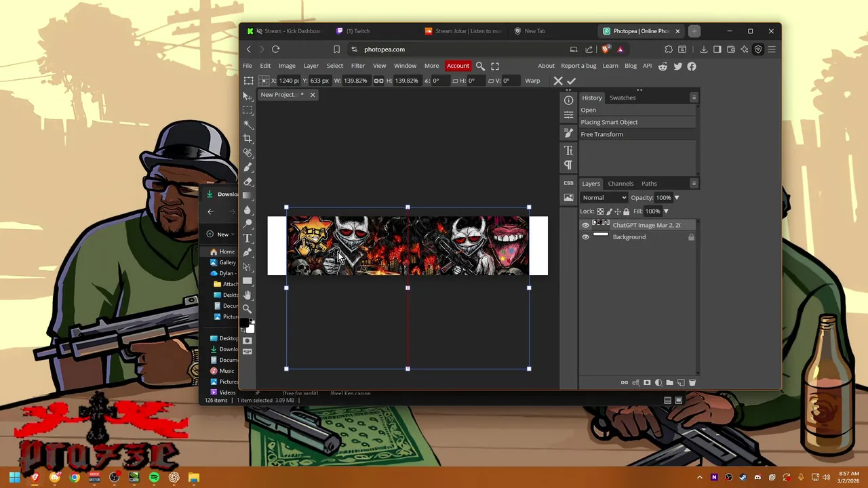Open the Layers panel options menu
868x488 pixels.
pos(694,183)
